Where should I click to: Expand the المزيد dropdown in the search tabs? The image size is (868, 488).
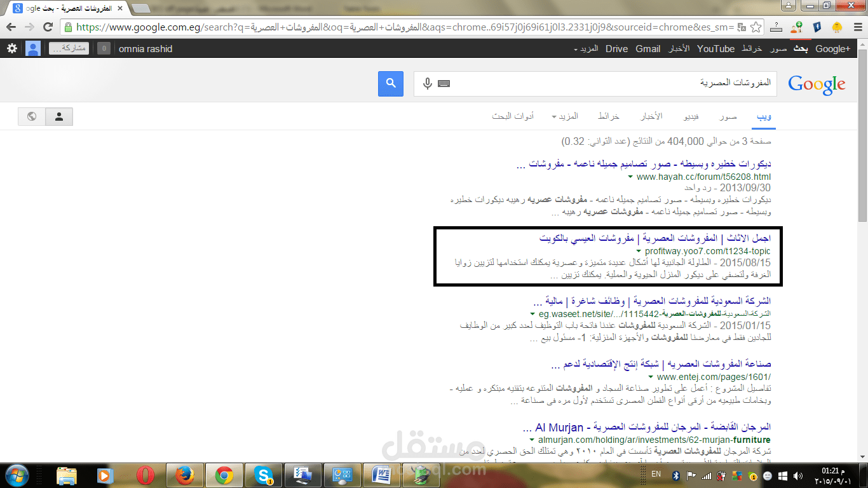click(565, 116)
